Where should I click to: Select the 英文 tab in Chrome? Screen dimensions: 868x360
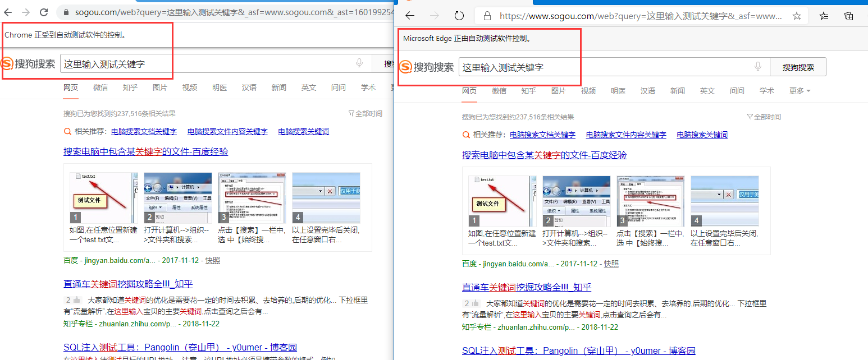click(x=309, y=87)
